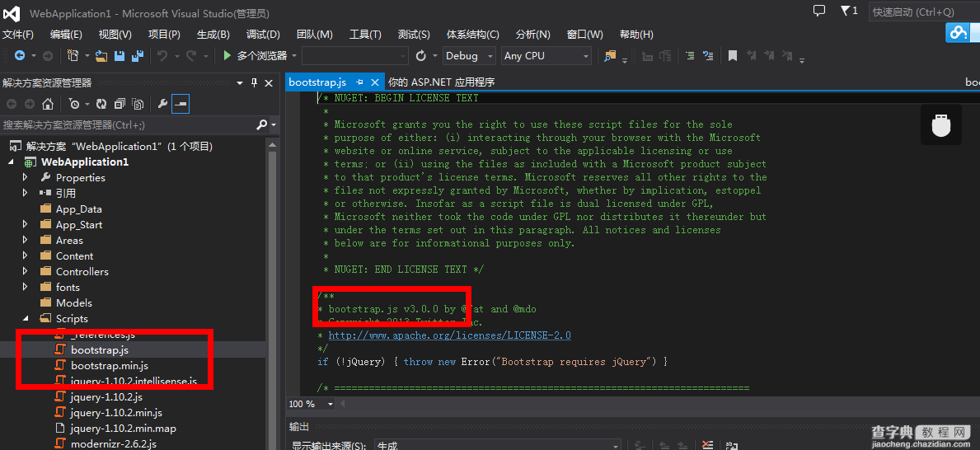Toggle pin on bootstrap.js tab

click(x=359, y=82)
